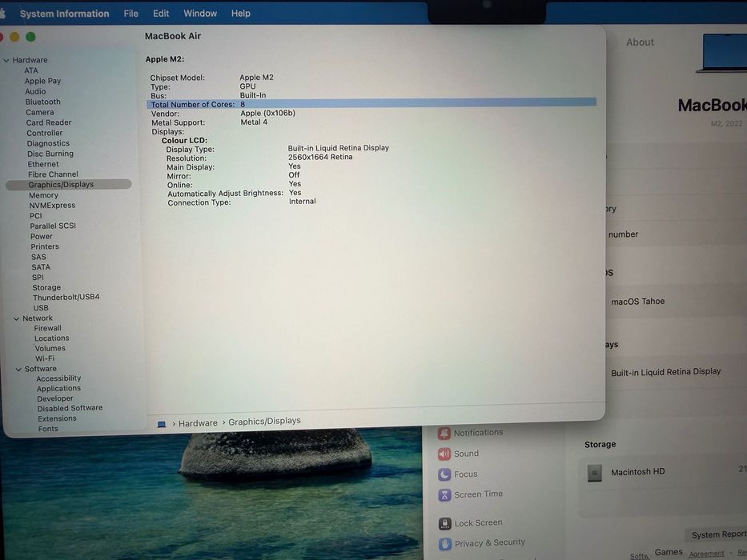Click the green zoom window button
This screenshot has height=560, width=747.
click(x=30, y=37)
